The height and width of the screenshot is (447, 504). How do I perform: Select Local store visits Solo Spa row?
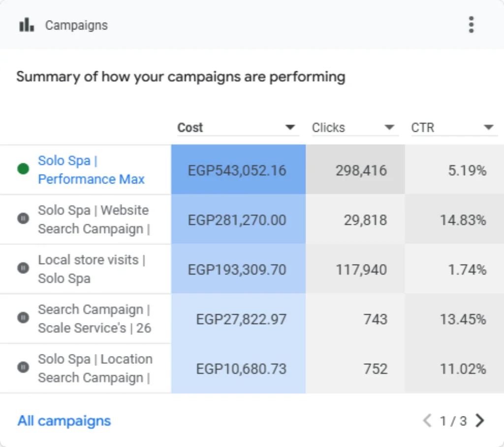click(x=252, y=269)
